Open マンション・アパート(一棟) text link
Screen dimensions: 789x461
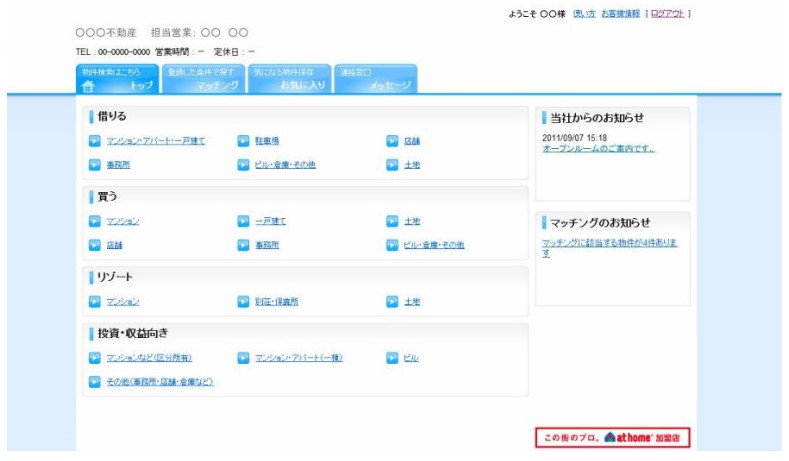(x=298, y=358)
